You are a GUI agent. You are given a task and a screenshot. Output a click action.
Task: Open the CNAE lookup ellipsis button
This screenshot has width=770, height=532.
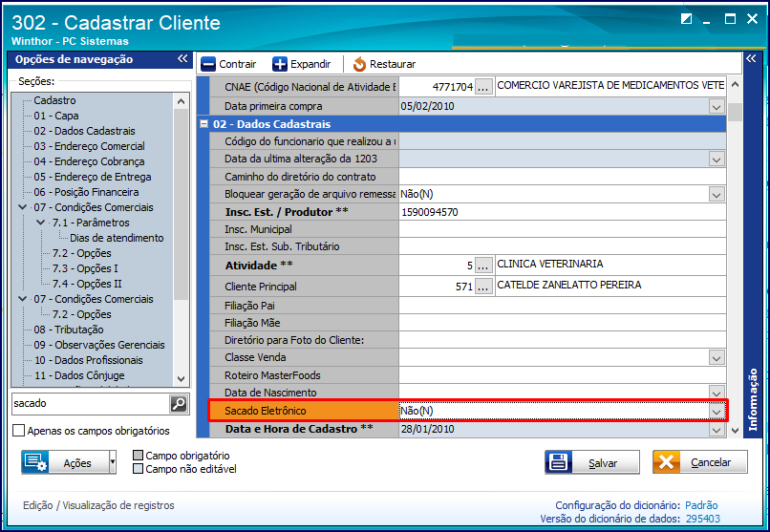coord(483,87)
